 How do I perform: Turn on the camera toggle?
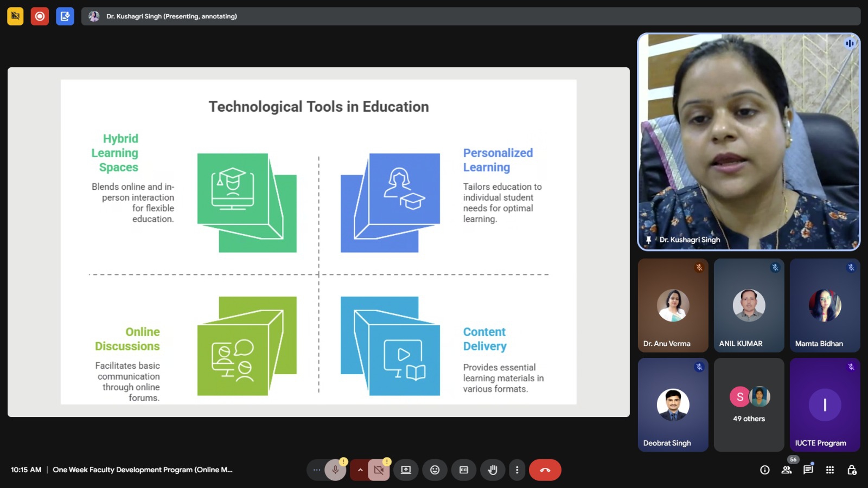(x=379, y=470)
